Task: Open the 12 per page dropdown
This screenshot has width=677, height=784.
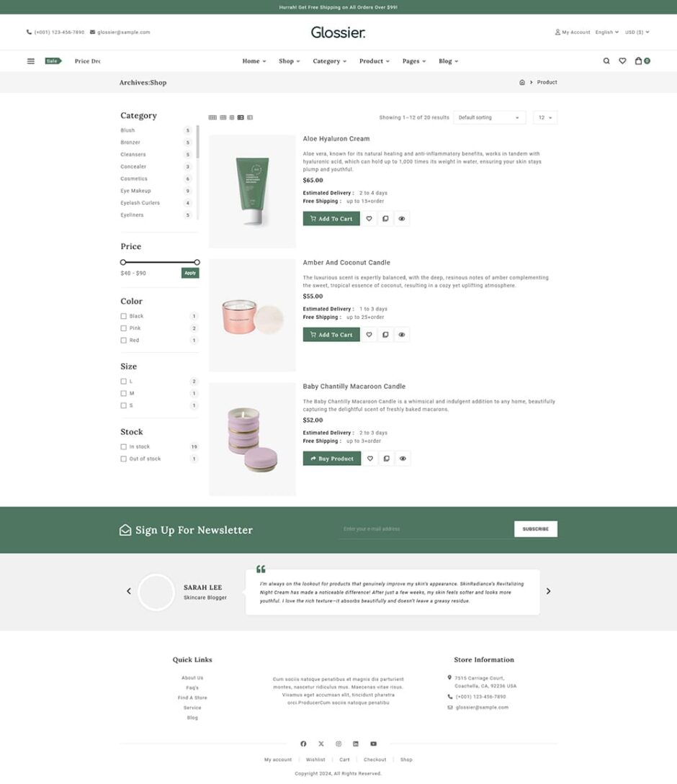Action: point(545,117)
